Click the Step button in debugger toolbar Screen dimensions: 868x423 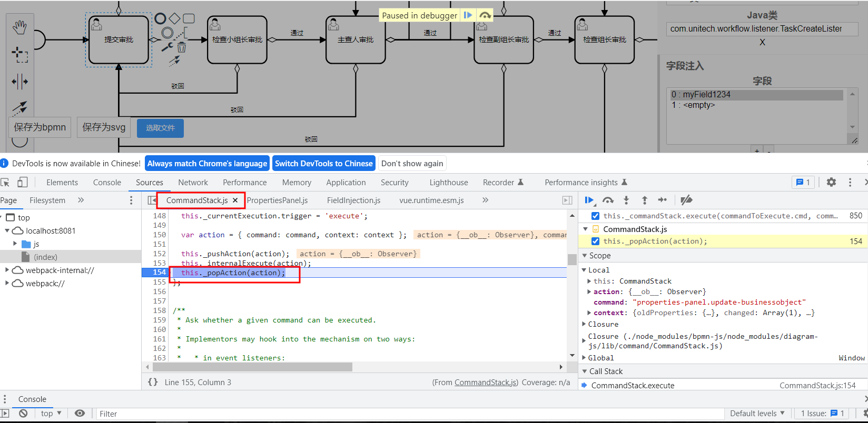coord(663,200)
